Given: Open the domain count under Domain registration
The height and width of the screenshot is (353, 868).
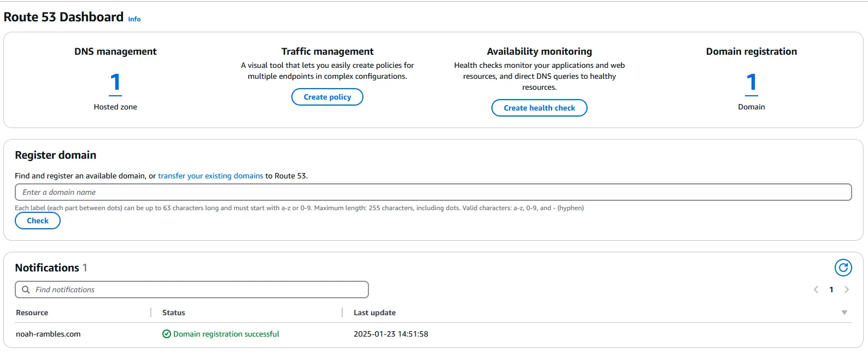Looking at the screenshot, I should 751,83.
